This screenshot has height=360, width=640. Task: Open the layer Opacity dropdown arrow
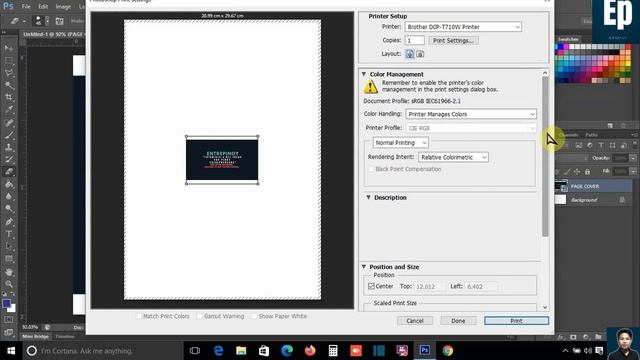coord(633,158)
